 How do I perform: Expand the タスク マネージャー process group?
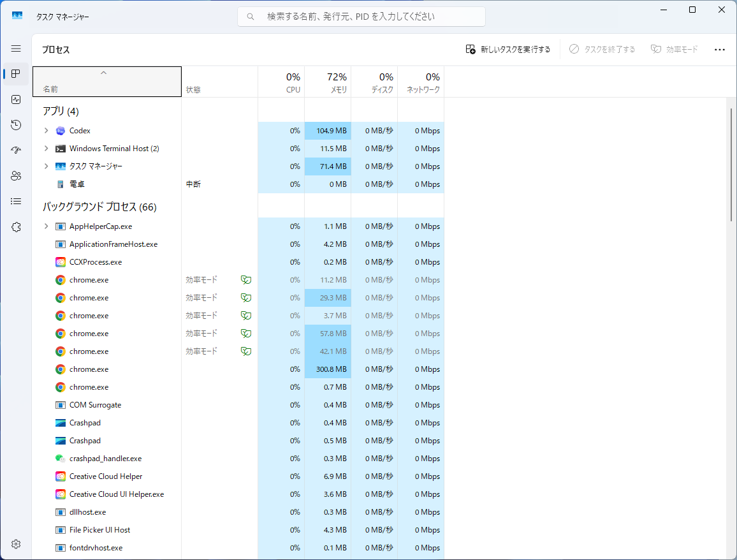click(x=46, y=166)
